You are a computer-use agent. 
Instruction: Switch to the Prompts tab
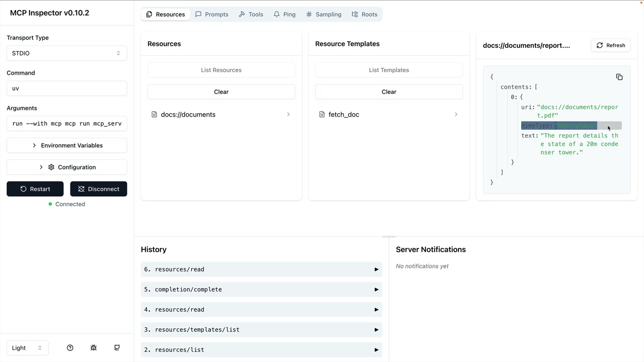tap(212, 15)
